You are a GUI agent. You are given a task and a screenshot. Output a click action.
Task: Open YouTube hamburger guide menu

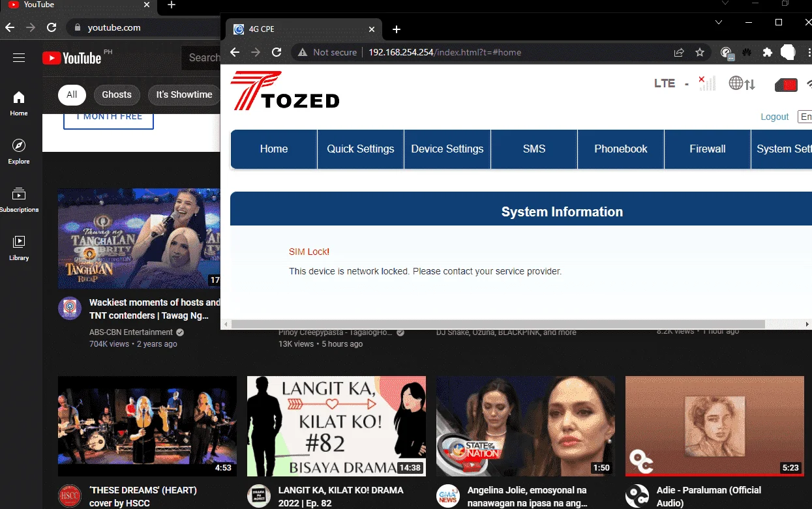tap(19, 58)
